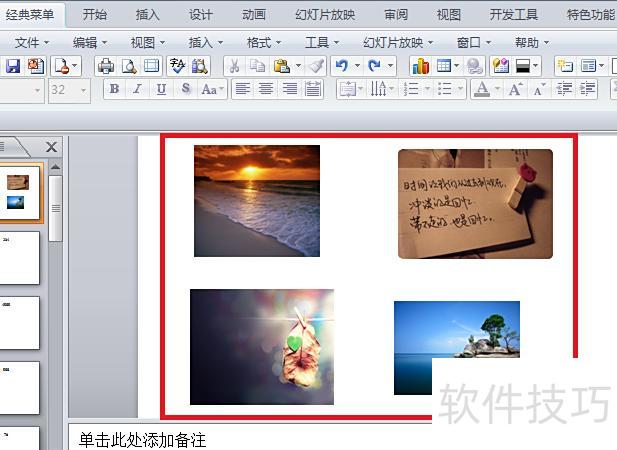The image size is (617, 450).
Task: Open the 帮助 menu
Action: coord(532,42)
